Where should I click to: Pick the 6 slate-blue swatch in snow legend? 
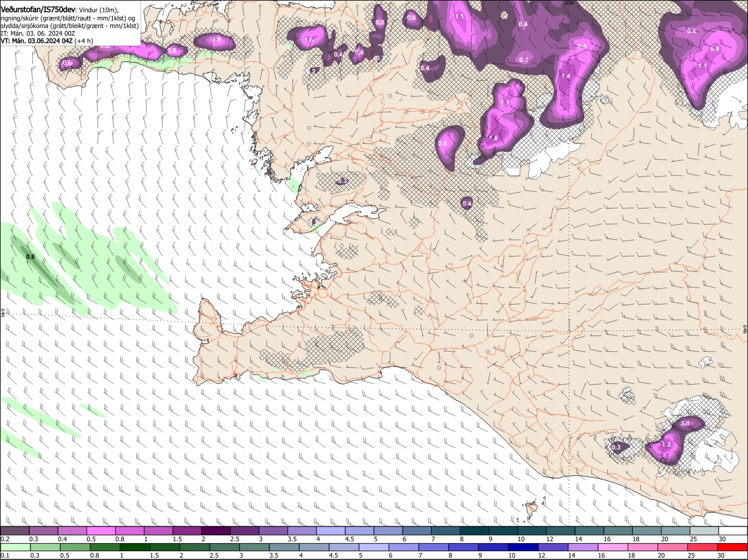click(x=417, y=530)
